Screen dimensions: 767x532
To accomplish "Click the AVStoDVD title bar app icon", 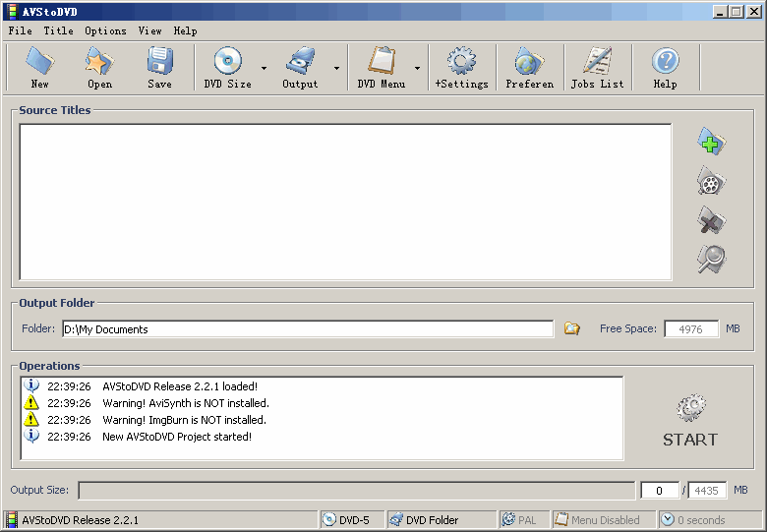I will (12, 11).
